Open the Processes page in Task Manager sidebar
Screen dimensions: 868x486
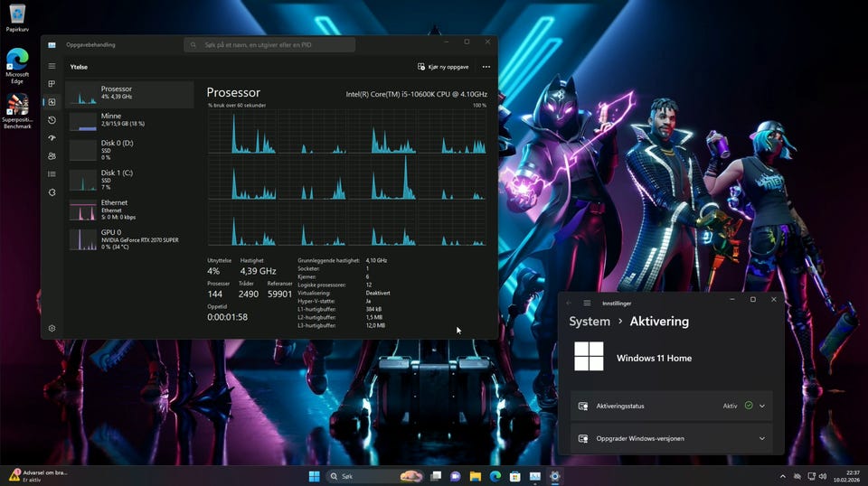coord(52,84)
